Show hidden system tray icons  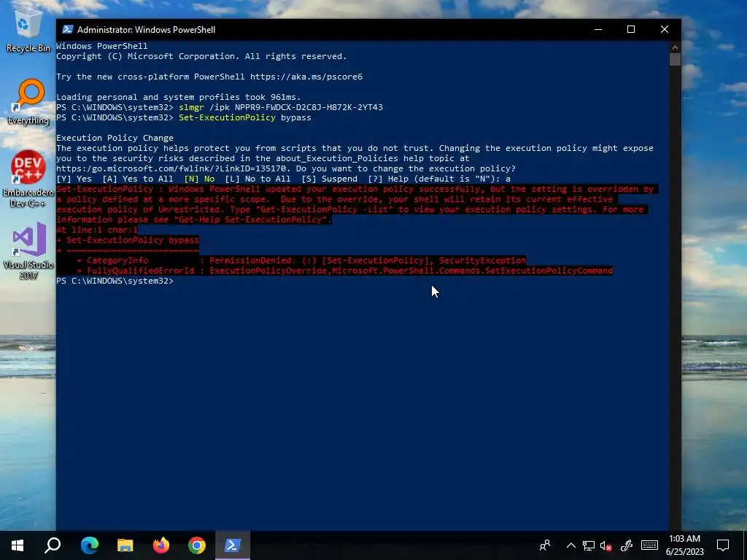570,545
